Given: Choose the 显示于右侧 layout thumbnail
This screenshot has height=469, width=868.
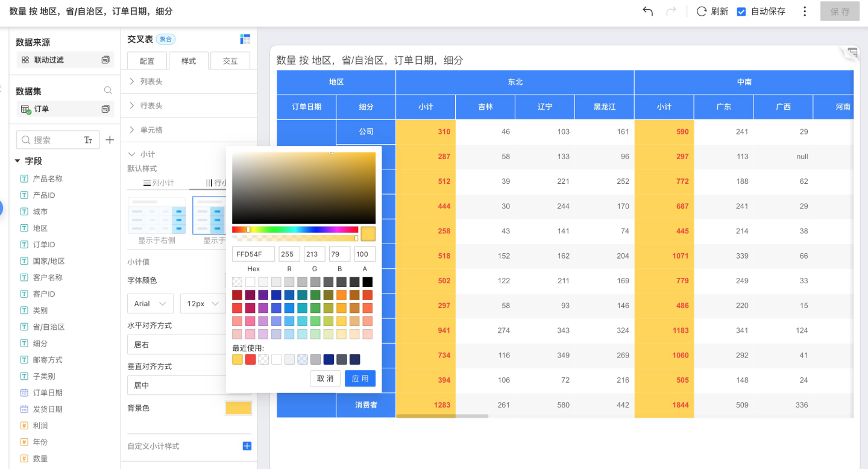Looking at the screenshot, I should click(x=157, y=215).
